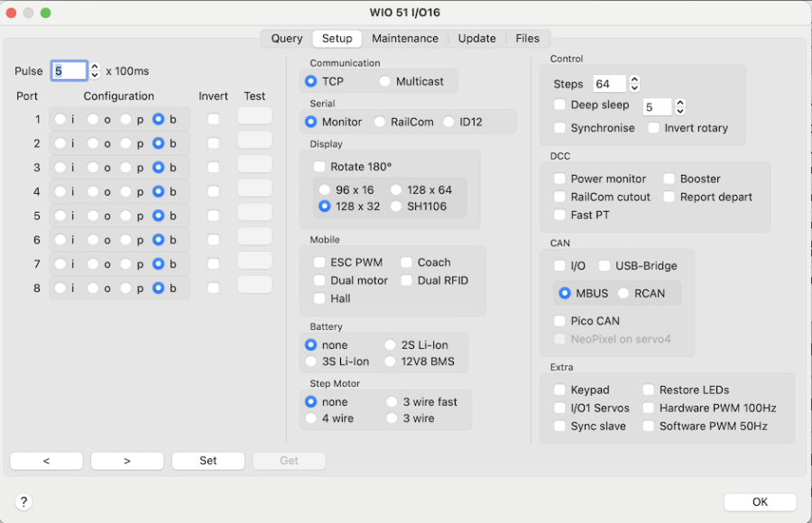
Task: Select Multicast communication mode
Action: point(385,81)
